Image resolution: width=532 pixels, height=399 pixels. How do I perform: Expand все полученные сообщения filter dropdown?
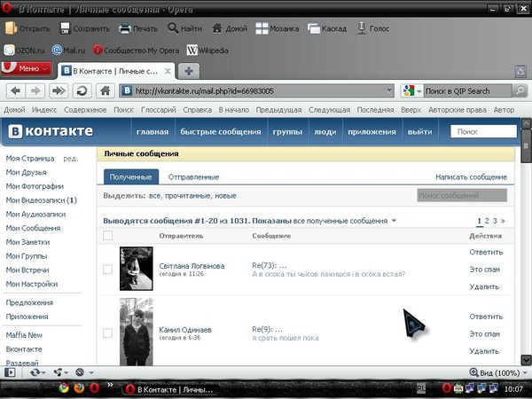[x=394, y=221]
